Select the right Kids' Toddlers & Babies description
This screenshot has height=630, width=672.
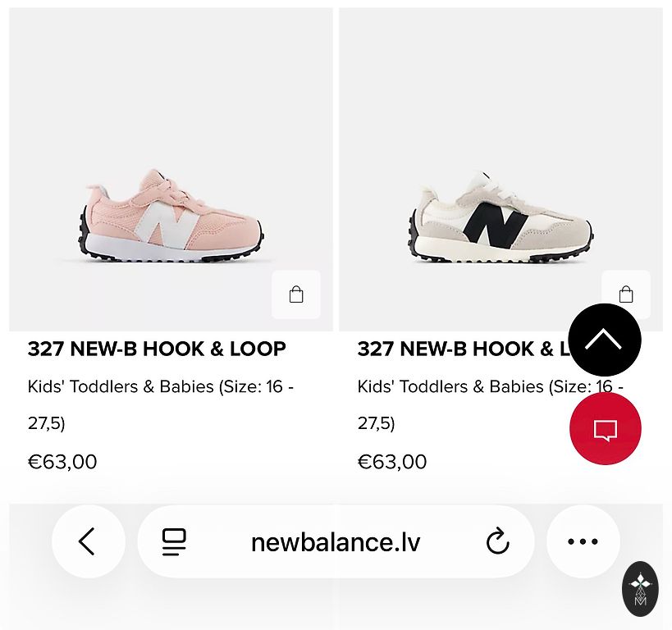click(491, 404)
